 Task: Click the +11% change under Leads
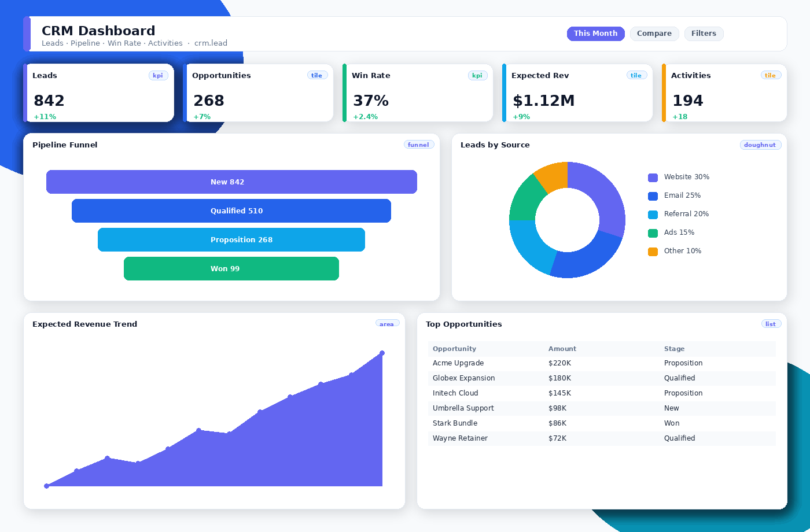coord(45,117)
